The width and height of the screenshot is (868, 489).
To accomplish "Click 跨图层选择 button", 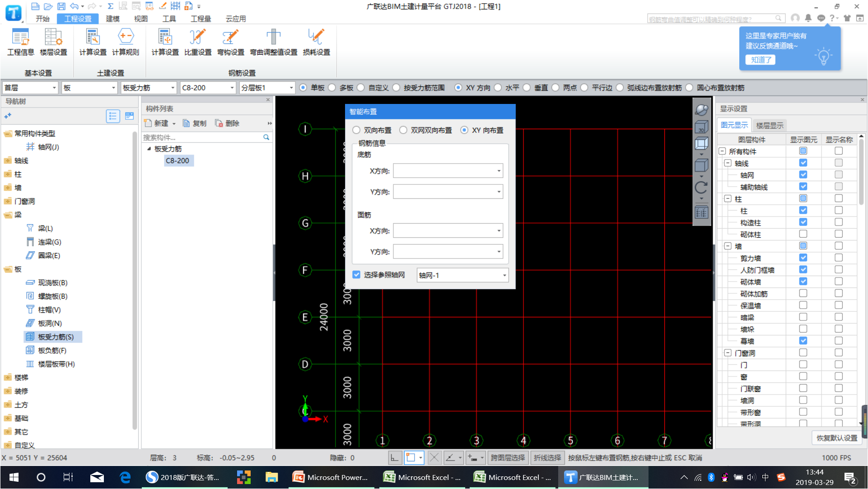I will 508,458.
